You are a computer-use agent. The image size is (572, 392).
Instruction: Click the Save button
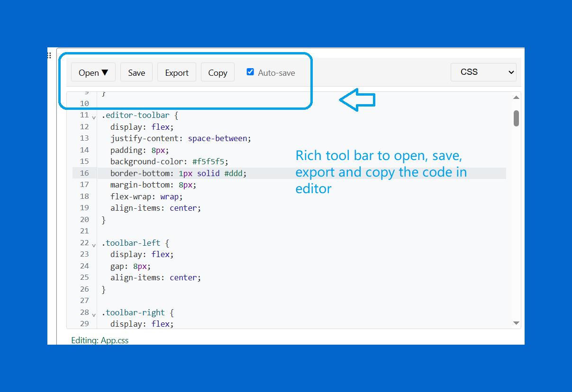pyautogui.click(x=136, y=72)
